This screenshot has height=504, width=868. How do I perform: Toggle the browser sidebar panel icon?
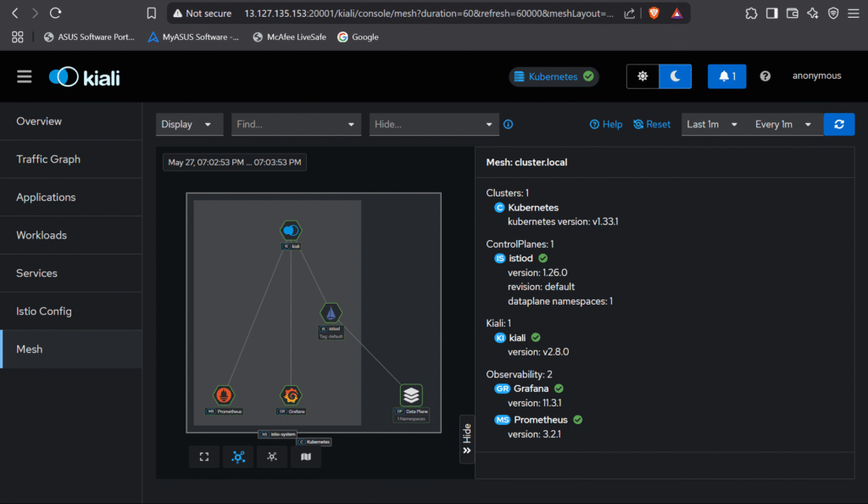(x=771, y=14)
